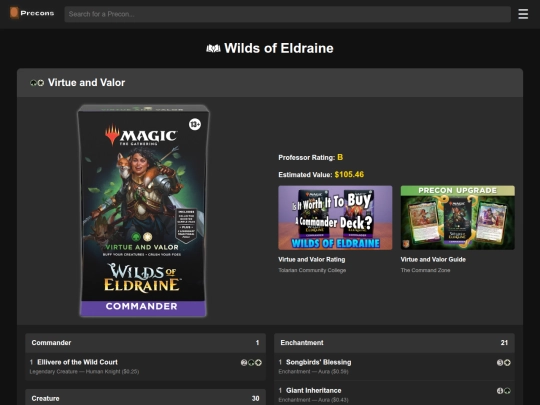Click the Wilds of Eldraine set icon
This screenshot has height=405, width=540.
[x=213, y=49]
